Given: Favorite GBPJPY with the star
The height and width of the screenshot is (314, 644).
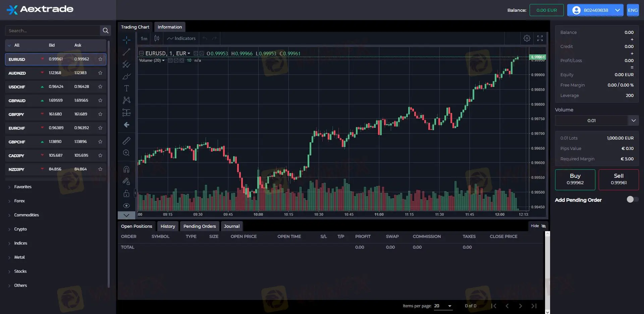Looking at the screenshot, I should click(x=100, y=114).
